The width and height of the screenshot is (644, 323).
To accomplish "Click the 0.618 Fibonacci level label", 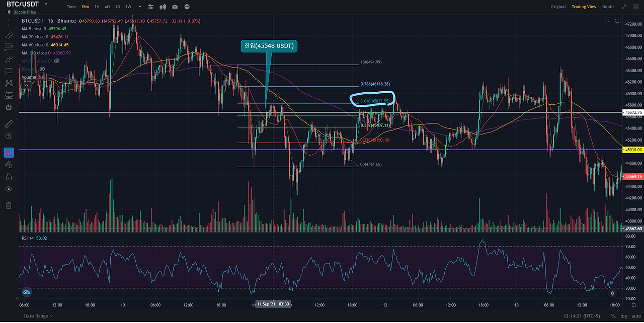I will tap(375, 101).
